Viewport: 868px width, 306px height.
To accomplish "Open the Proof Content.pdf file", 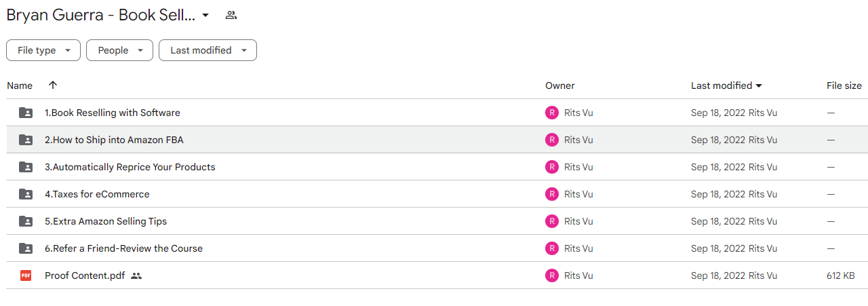I will [x=85, y=275].
